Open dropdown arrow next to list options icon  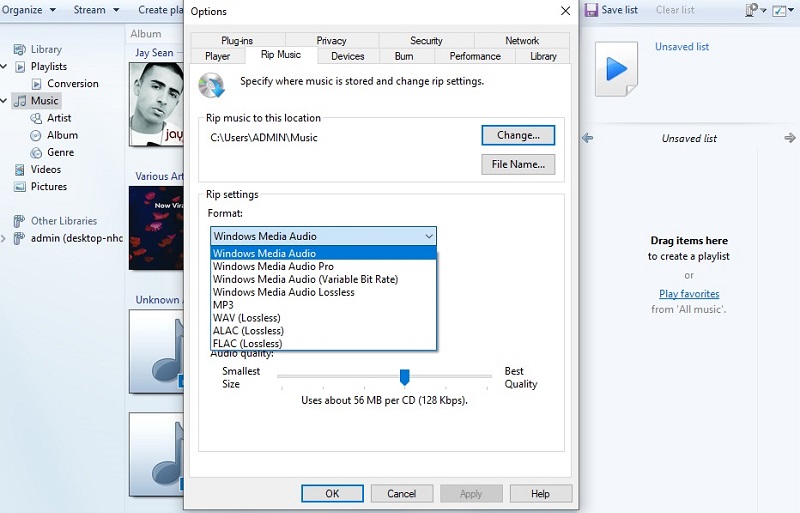763,11
